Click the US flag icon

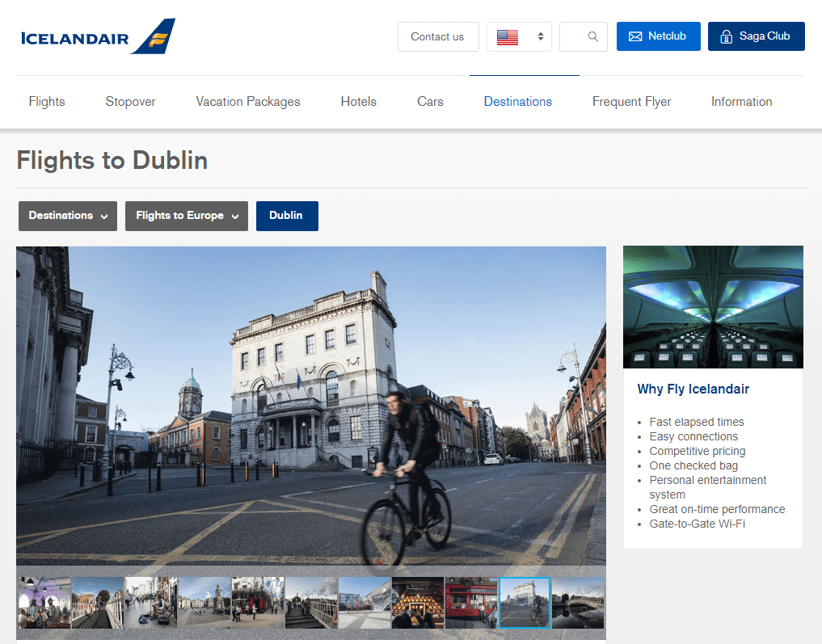(508, 37)
